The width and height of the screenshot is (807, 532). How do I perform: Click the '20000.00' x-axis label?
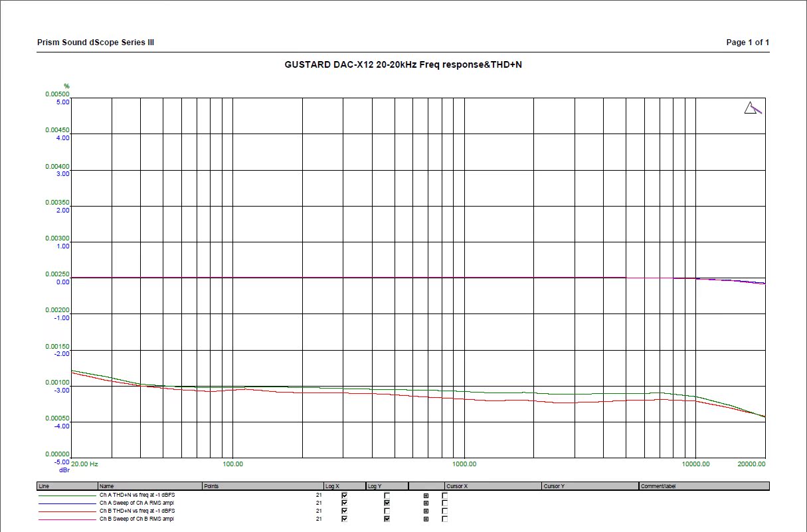[751, 464]
